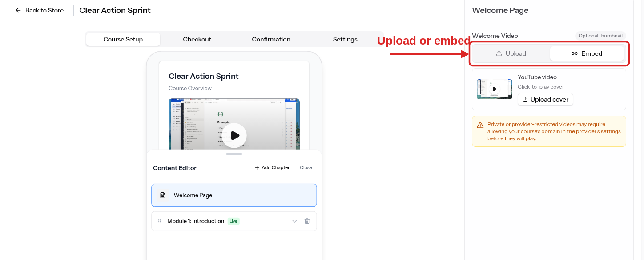The height and width of the screenshot is (260, 644).
Task: Click the Click-to-play cover text
Action: (x=541, y=87)
